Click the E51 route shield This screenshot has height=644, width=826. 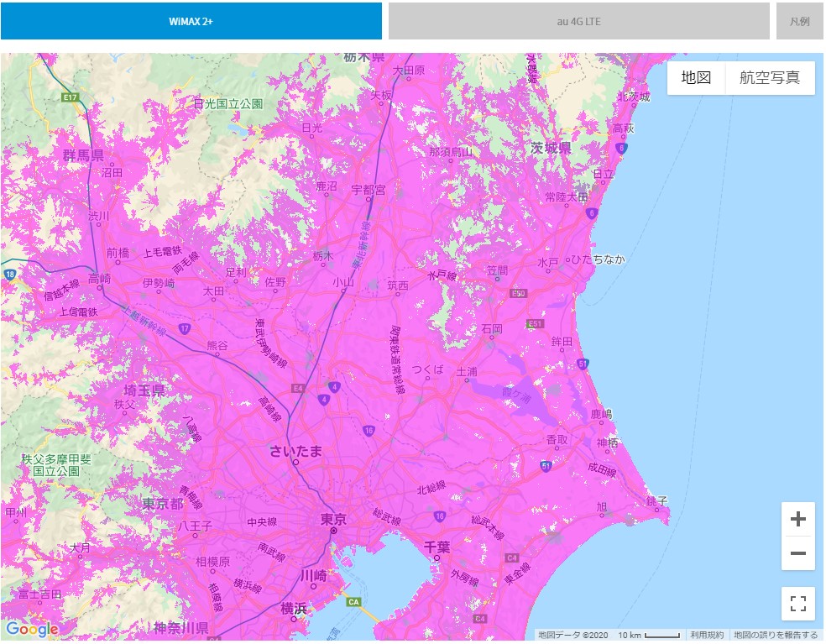[x=535, y=324]
